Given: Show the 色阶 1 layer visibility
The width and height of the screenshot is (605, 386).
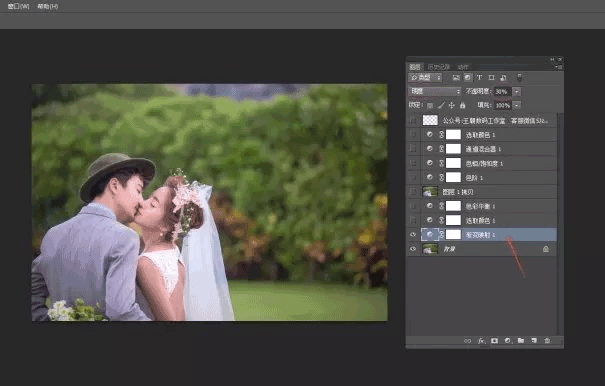Looking at the screenshot, I should coord(413,177).
